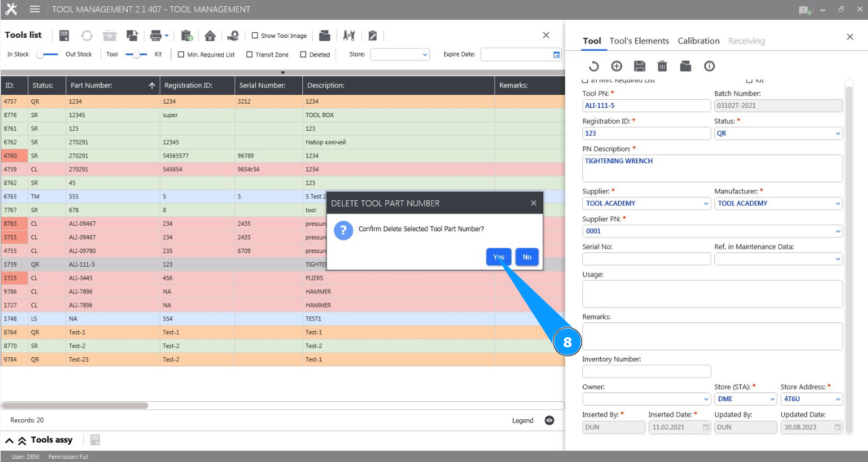The width and height of the screenshot is (868, 462).
Task: Click the home/warehouse icon in Tools list toolbar
Action: pos(210,35)
